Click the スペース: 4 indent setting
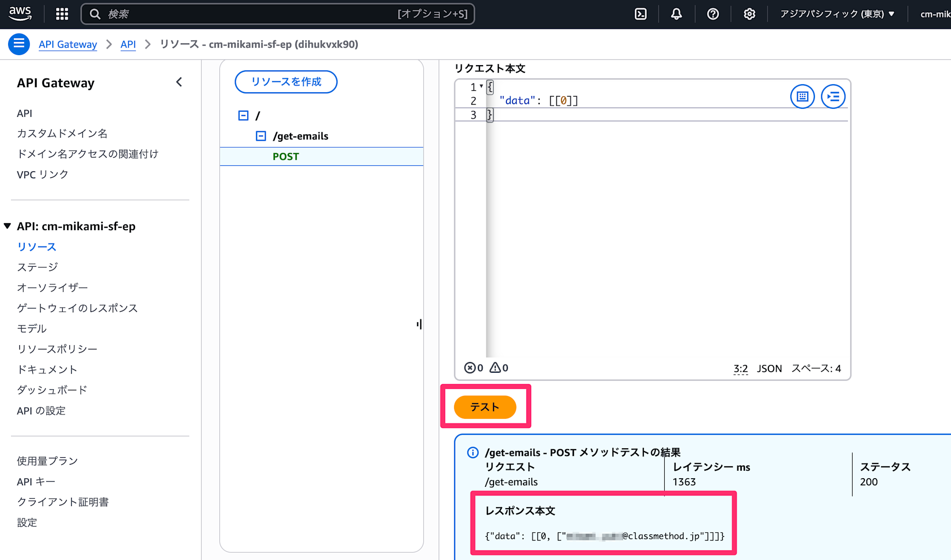 (816, 368)
